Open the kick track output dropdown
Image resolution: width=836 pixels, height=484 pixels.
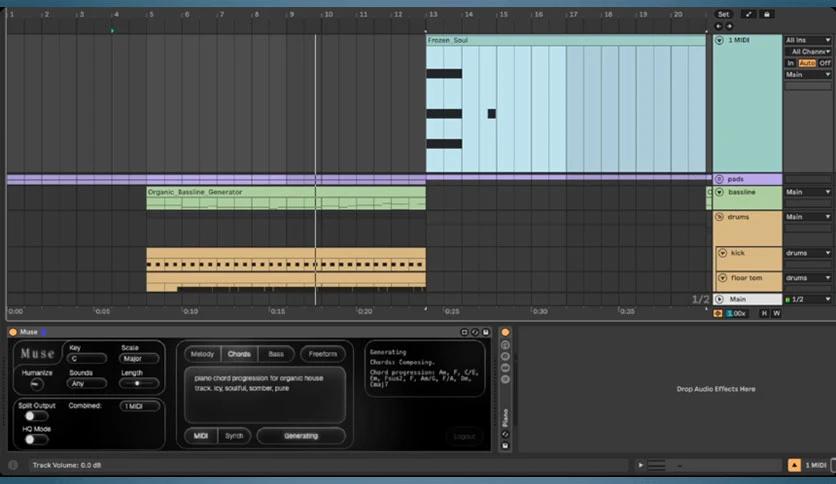point(808,253)
